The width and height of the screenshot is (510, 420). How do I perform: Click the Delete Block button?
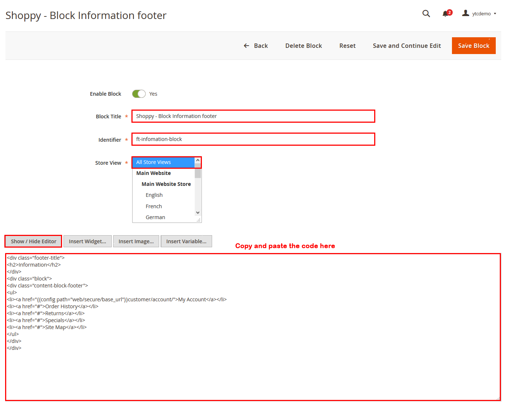point(303,46)
